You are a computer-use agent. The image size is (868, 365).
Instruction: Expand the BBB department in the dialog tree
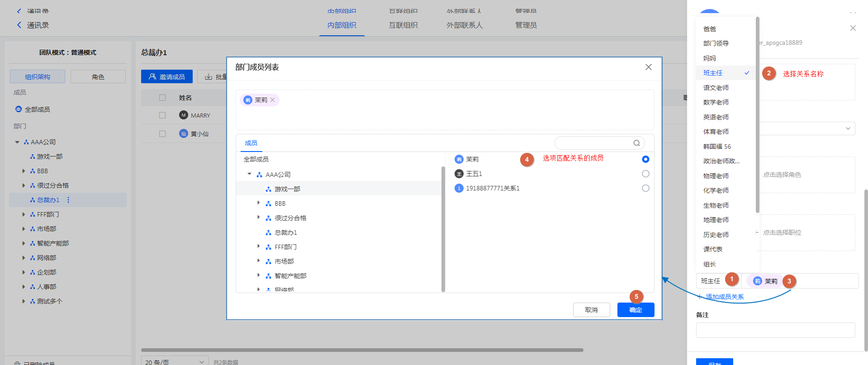(x=259, y=203)
